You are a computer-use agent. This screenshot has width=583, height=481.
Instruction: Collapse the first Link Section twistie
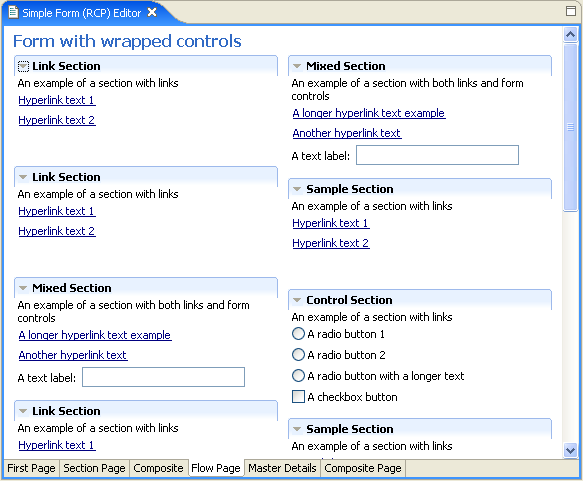click(23, 66)
